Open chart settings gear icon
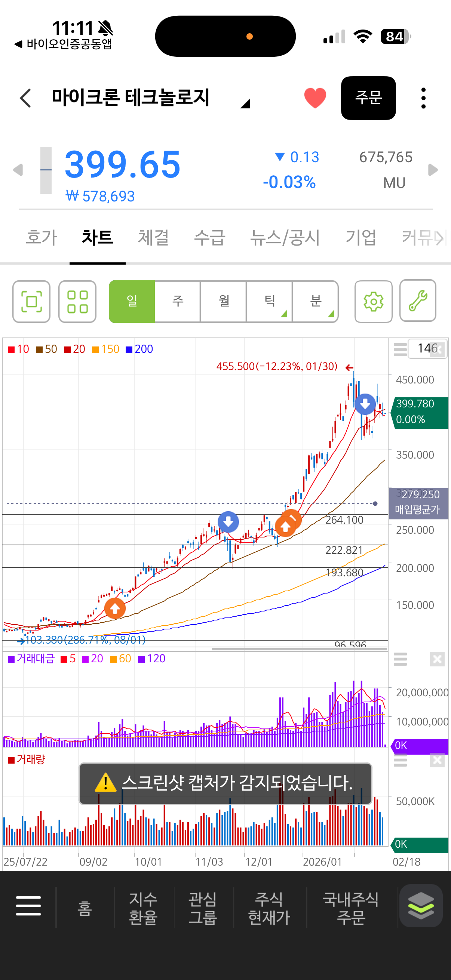Screen dimensions: 451x980 pyautogui.click(x=373, y=302)
